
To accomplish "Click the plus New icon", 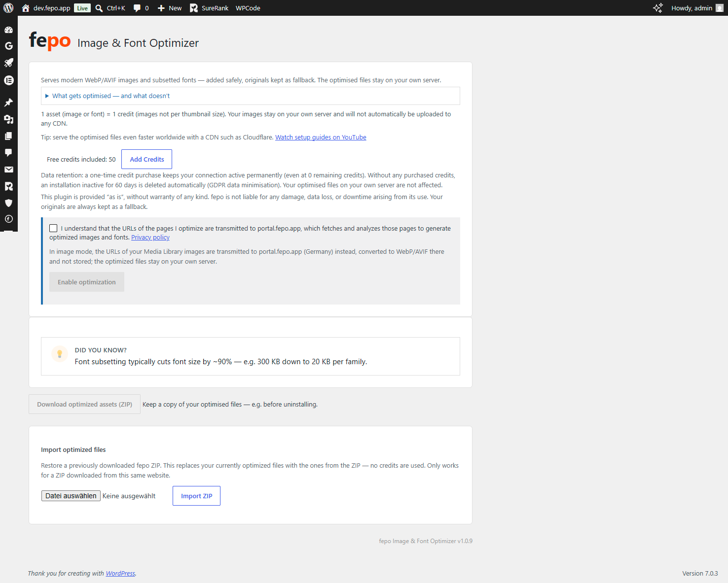I will click(161, 8).
